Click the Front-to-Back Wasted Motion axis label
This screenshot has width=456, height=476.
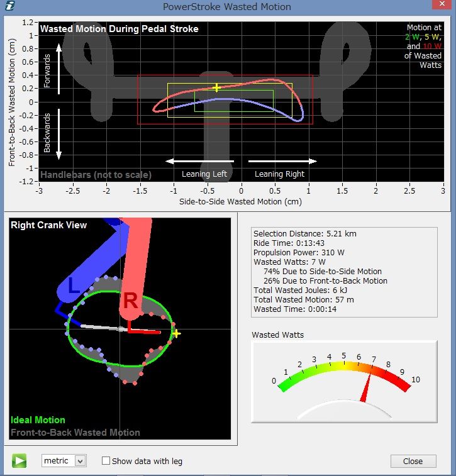coord(11,102)
